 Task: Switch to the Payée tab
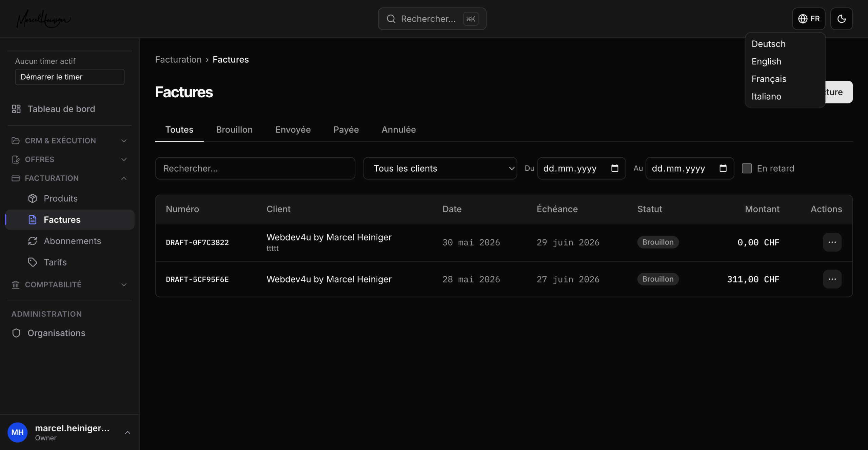click(346, 130)
